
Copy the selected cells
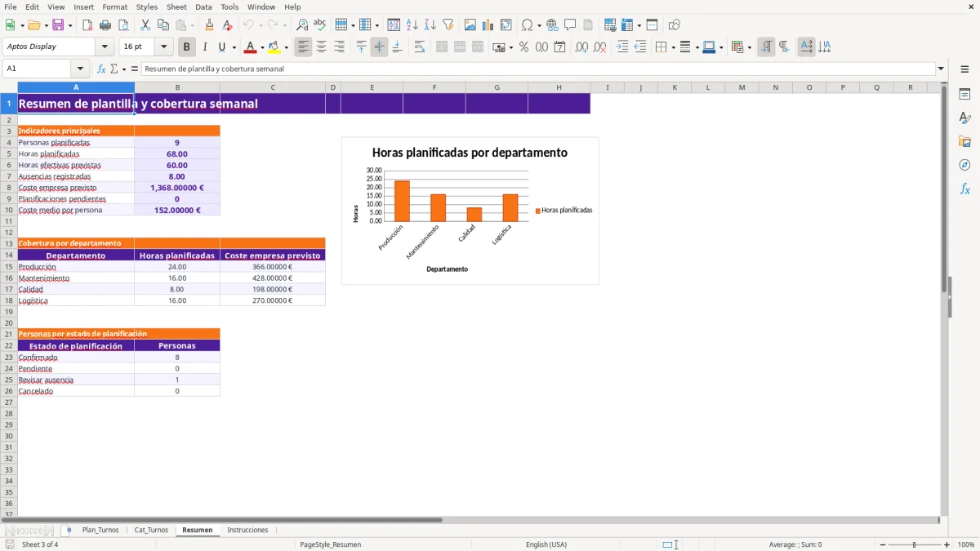(x=163, y=25)
